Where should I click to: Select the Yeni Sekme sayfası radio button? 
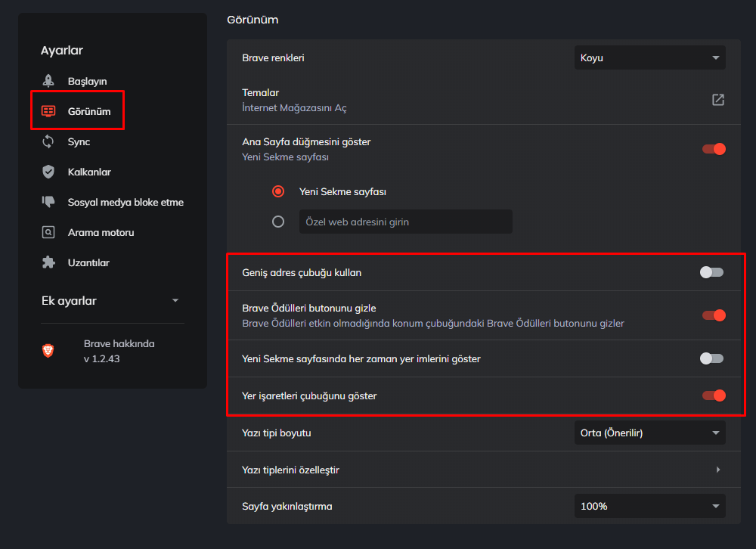tap(278, 191)
